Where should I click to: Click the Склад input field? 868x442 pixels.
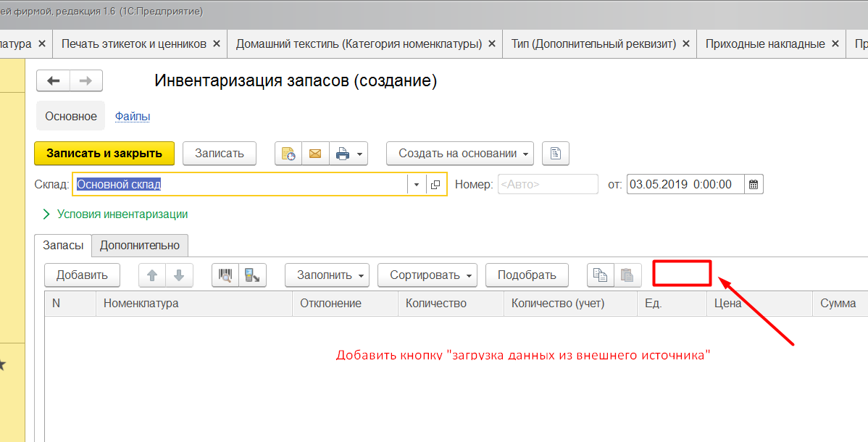point(240,185)
